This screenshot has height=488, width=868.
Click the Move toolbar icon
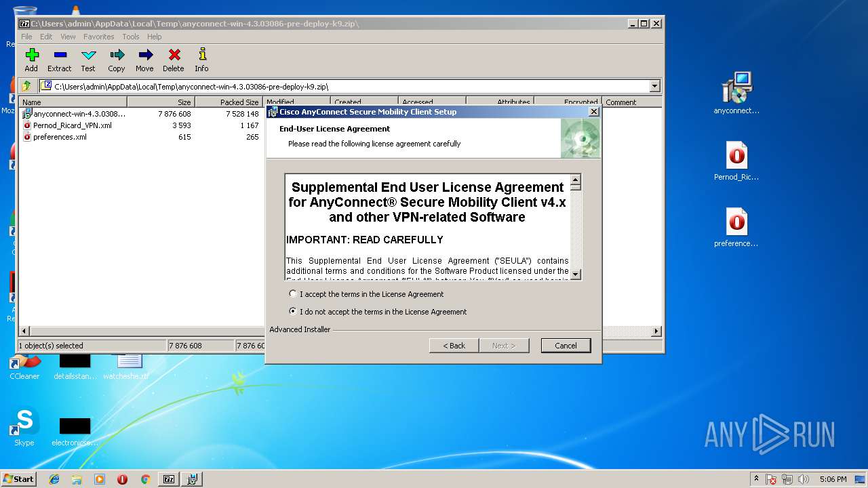click(x=144, y=60)
